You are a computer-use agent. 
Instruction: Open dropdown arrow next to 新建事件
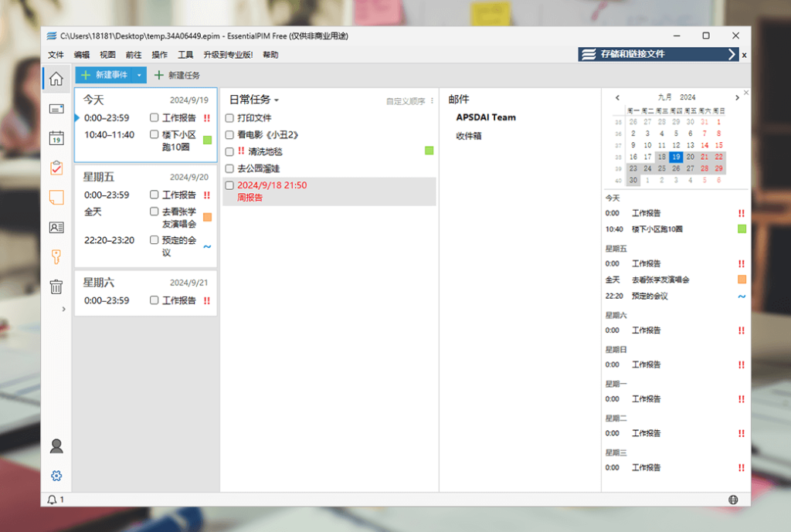tap(139, 75)
